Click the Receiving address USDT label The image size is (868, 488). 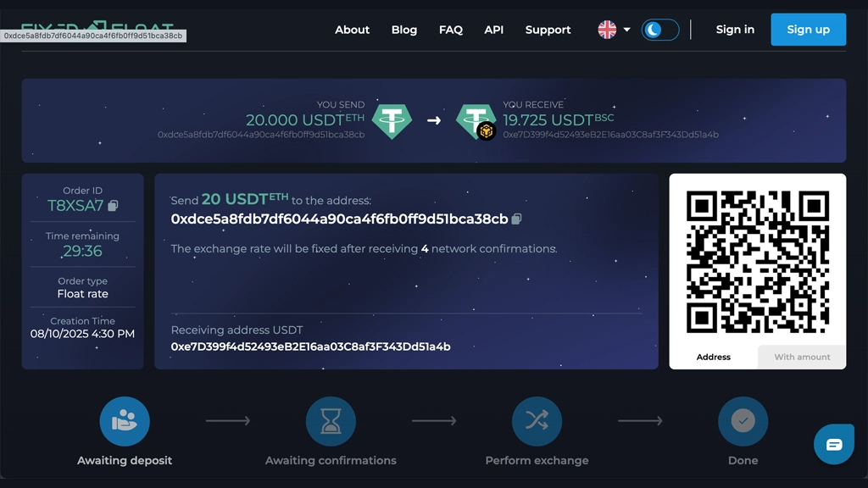click(x=236, y=330)
